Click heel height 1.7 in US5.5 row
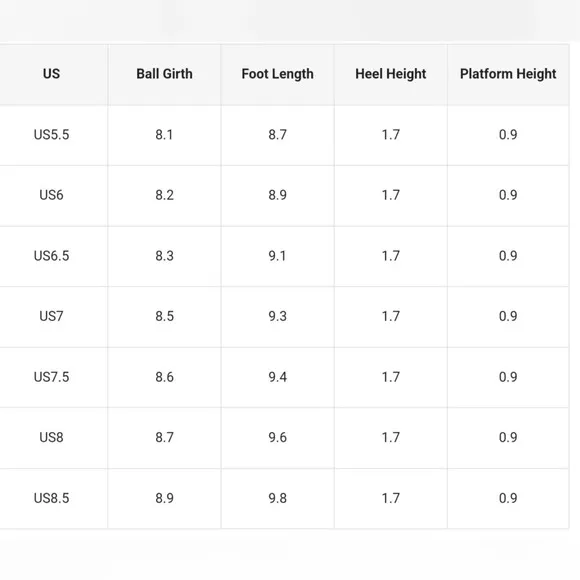Image resolution: width=580 pixels, height=580 pixels. [391, 135]
